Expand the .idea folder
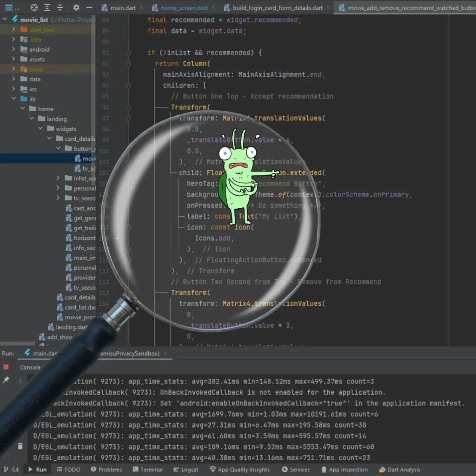Screen dimensions: 476x476 point(13,39)
